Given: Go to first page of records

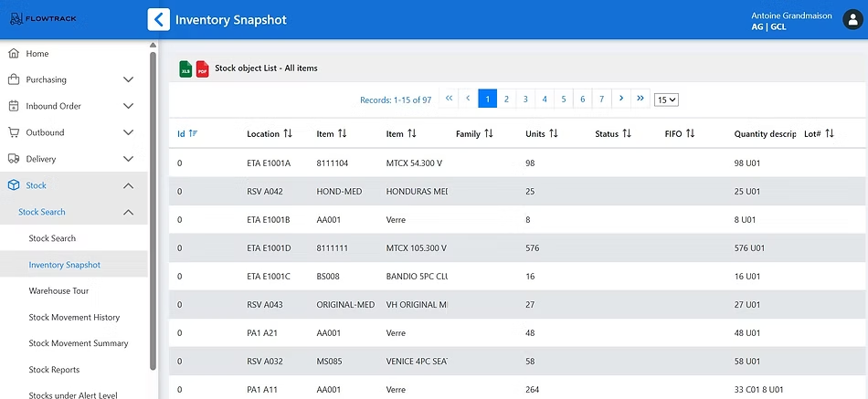Looking at the screenshot, I should point(449,99).
